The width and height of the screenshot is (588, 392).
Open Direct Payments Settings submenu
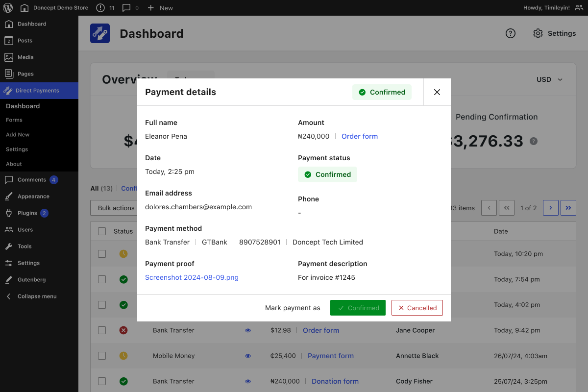(17, 149)
